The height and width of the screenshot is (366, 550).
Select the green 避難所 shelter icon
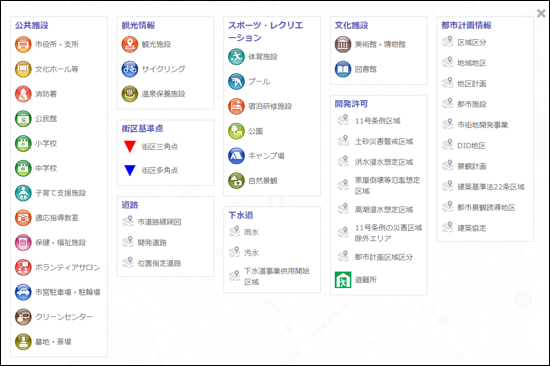coord(343,280)
